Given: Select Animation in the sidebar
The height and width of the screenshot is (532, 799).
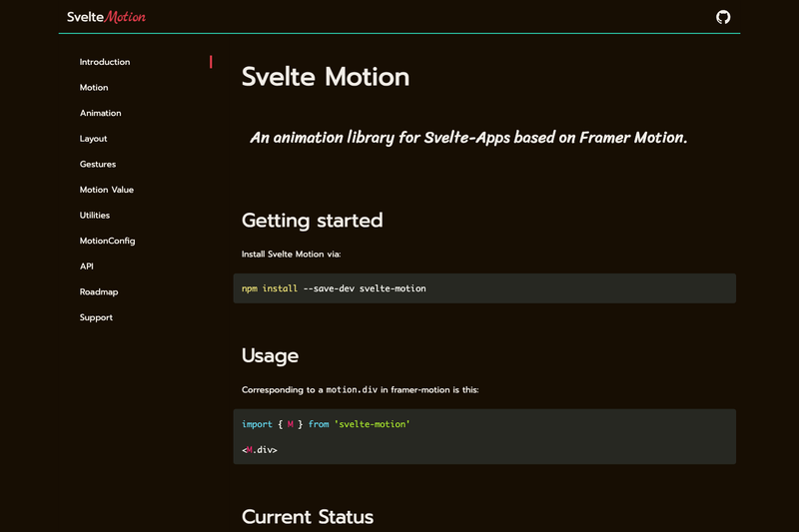Looking at the screenshot, I should (101, 113).
